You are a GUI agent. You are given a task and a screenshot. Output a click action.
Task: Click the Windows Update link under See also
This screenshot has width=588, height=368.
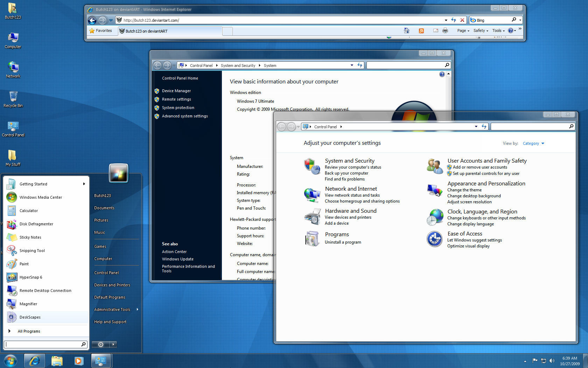click(x=177, y=259)
